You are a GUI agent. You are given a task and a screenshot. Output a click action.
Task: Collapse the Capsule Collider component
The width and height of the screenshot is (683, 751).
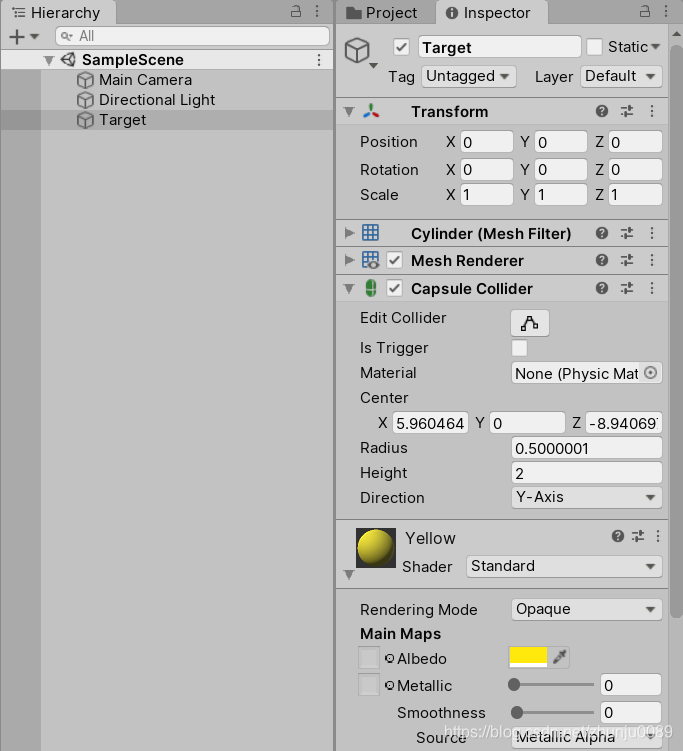coord(349,289)
